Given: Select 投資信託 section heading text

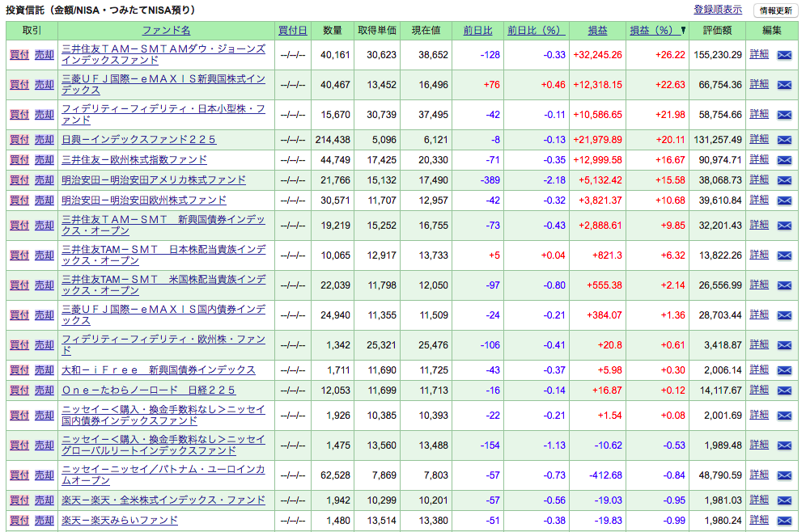Looking at the screenshot, I should coord(100,11).
